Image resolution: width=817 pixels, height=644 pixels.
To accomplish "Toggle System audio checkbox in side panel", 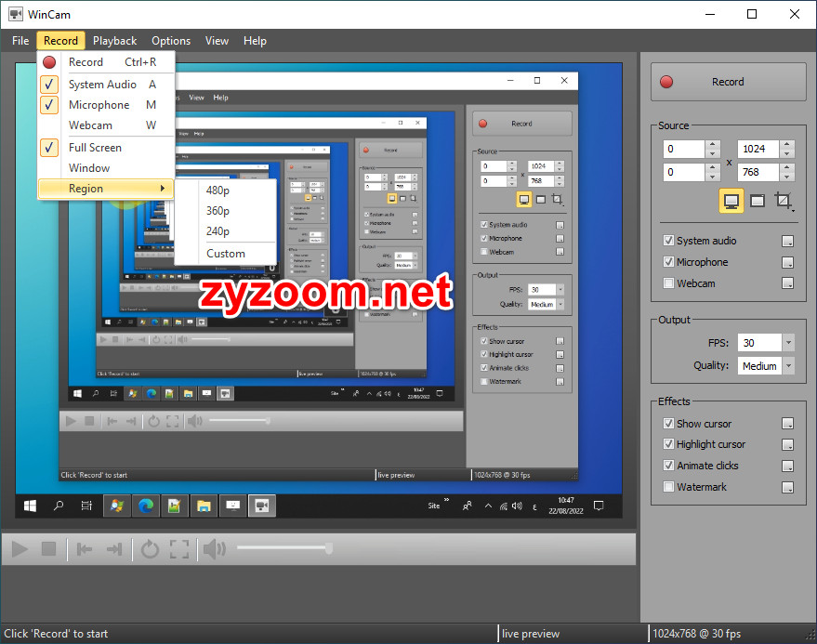I will 668,240.
